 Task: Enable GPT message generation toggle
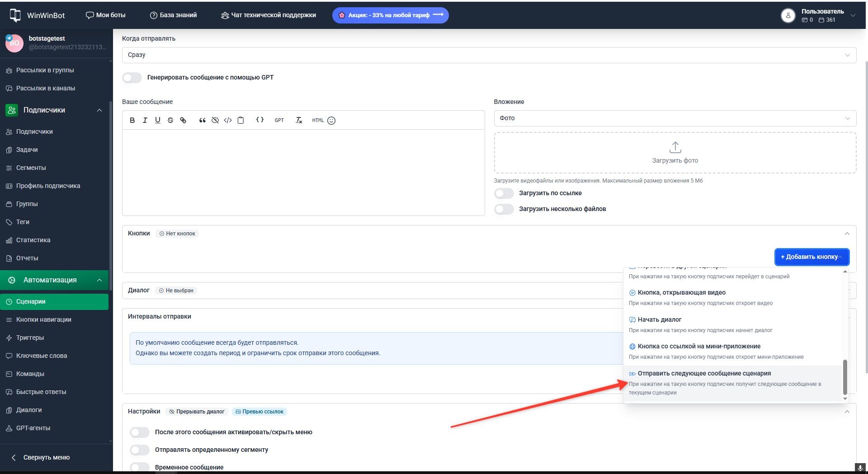(x=132, y=78)
